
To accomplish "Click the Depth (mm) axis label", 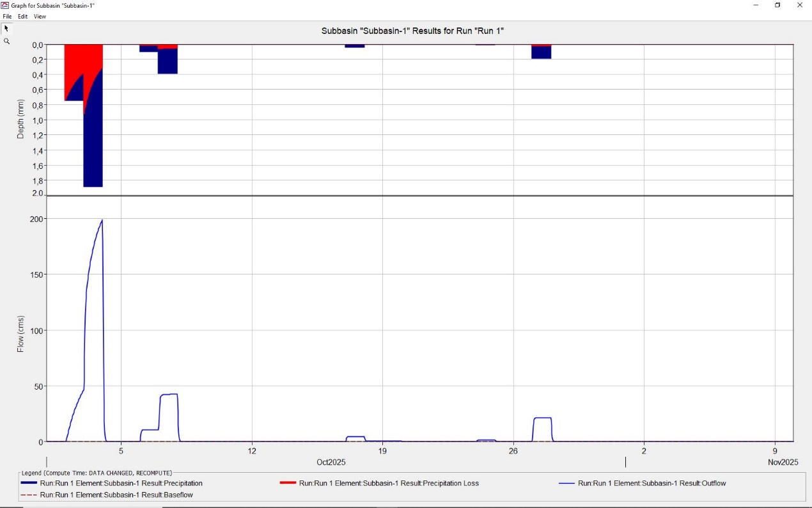I will (x=20, y=120).
